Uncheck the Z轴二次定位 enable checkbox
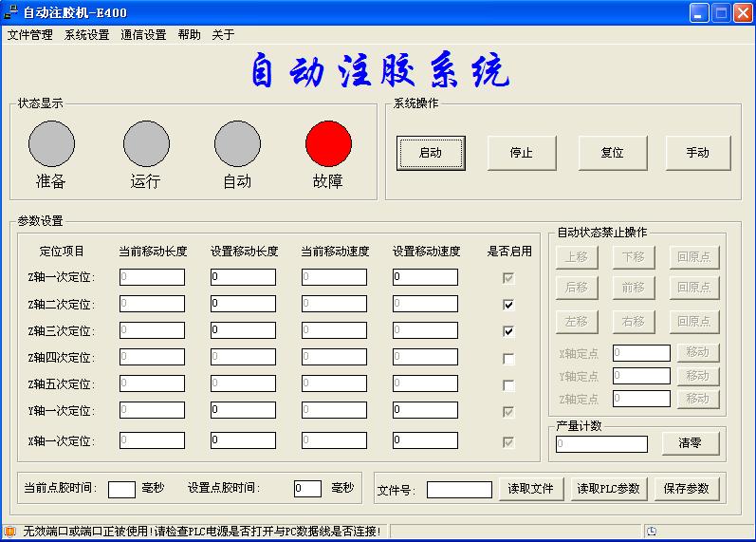756x542 pixels. click(509, 305)
